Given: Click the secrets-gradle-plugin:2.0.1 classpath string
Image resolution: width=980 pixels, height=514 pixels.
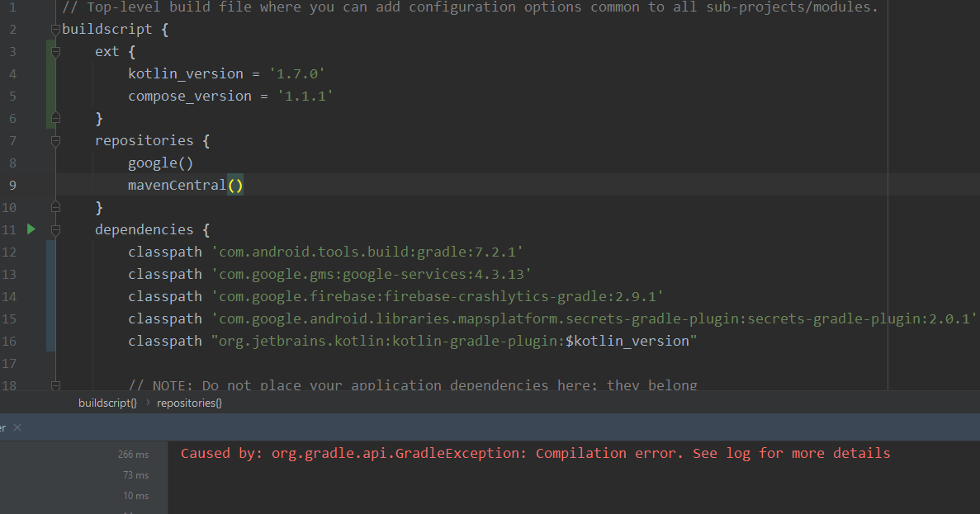Looking at the screenshot, I should [594, 319].
